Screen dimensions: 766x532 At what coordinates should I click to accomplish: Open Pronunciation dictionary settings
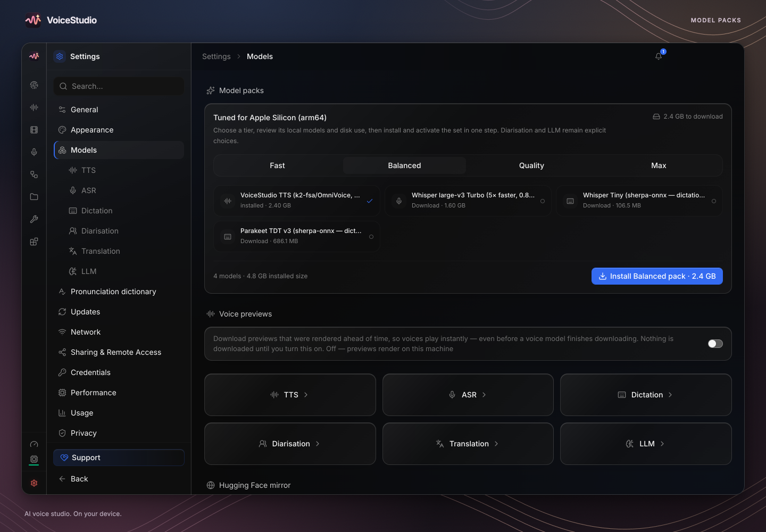(119, 292)
